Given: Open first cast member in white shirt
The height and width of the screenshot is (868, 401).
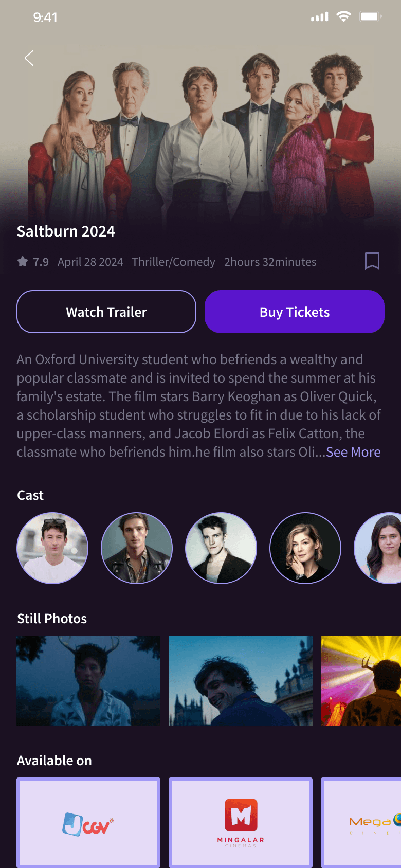Looking at the screenshot, I should 52,548.
